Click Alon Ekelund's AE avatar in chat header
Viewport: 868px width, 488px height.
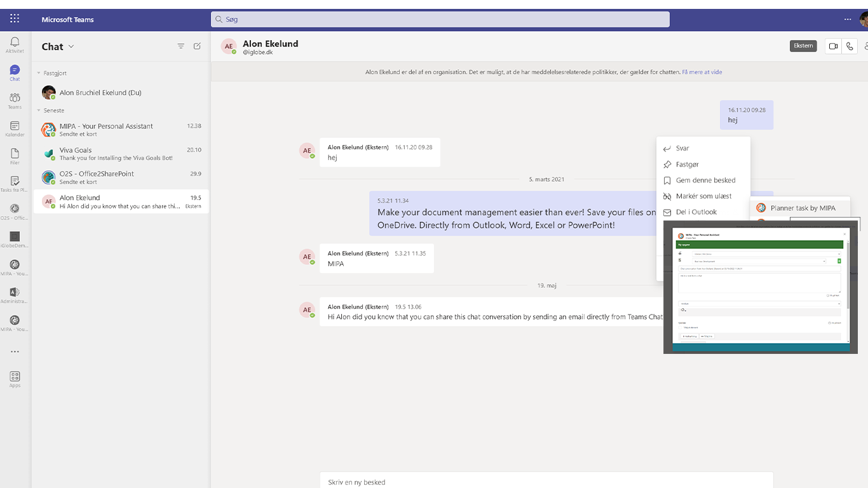[229, 46]
